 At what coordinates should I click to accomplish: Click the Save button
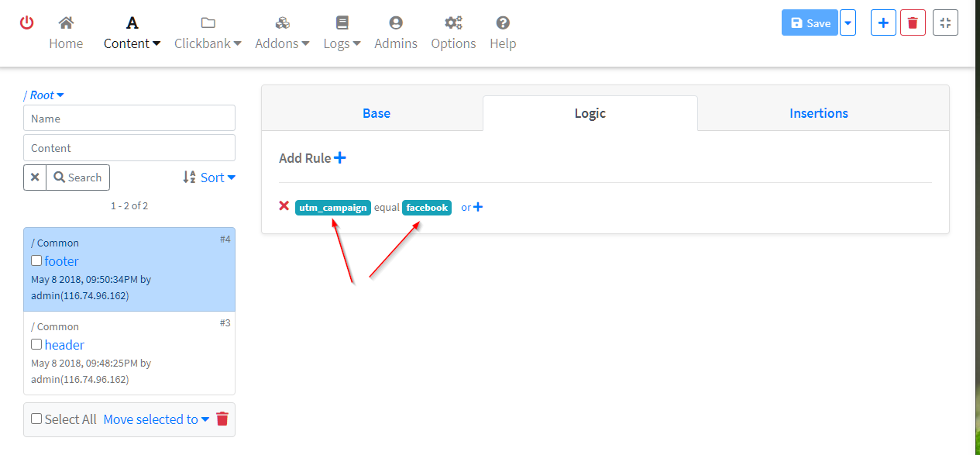point(810,23)
